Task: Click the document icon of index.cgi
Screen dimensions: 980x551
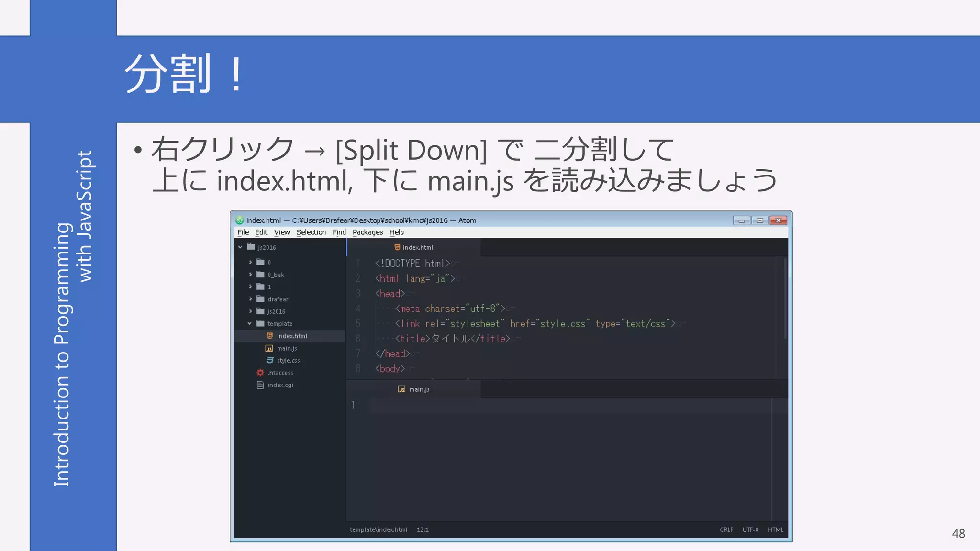Action: click(260, 385)
